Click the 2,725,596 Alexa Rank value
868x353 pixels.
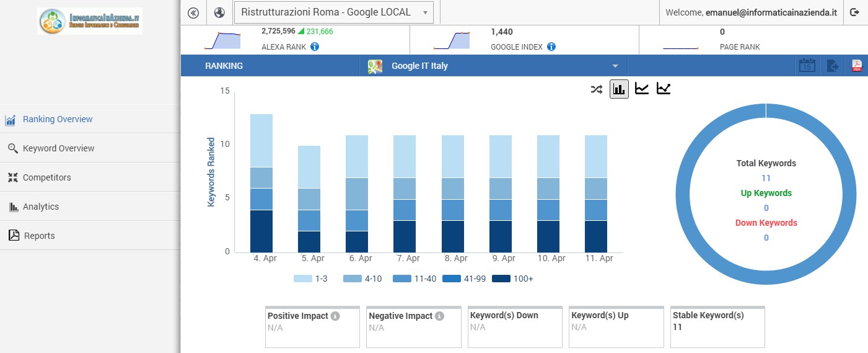(278, 31)
